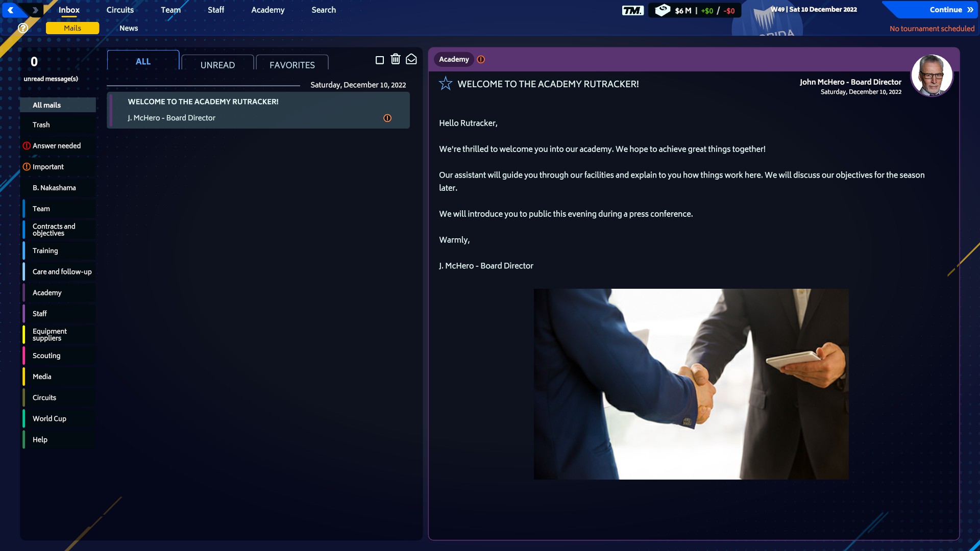Tick the select-all mails checkbox

coord(380,60)
